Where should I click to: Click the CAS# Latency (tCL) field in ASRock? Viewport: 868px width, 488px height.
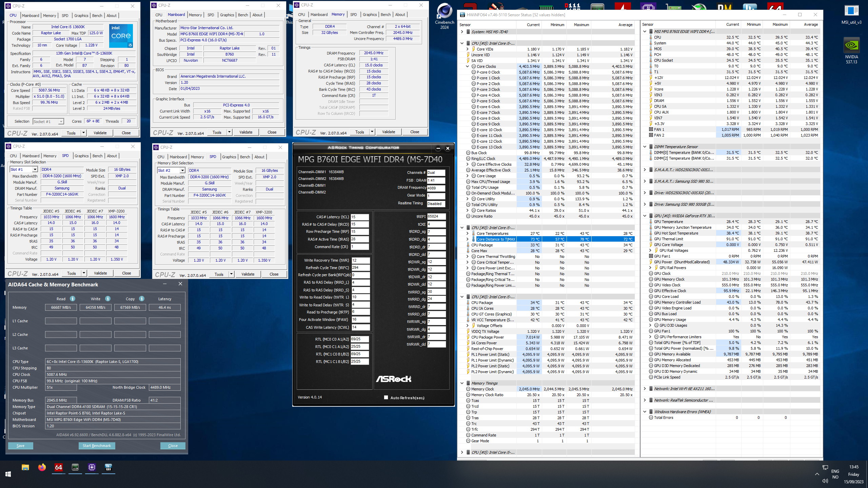tap(360, 217)
